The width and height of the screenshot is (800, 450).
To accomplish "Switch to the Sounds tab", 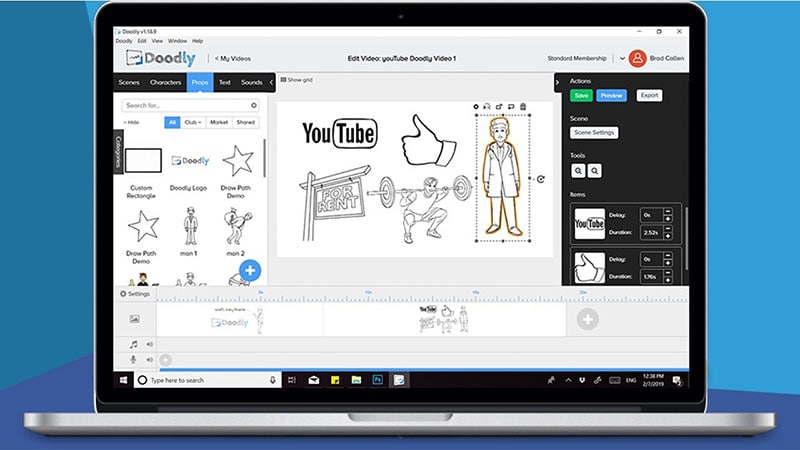I will (x=252, y=82).
